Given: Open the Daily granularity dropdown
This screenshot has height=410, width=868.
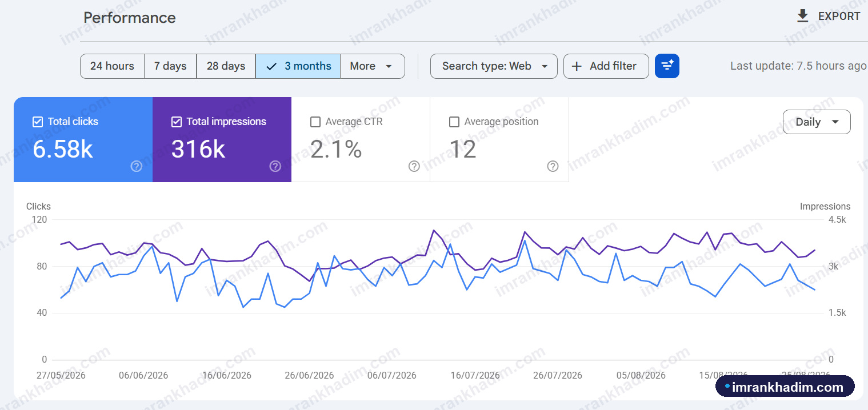Looking at the screenshot, I should (x=817, y=122).
